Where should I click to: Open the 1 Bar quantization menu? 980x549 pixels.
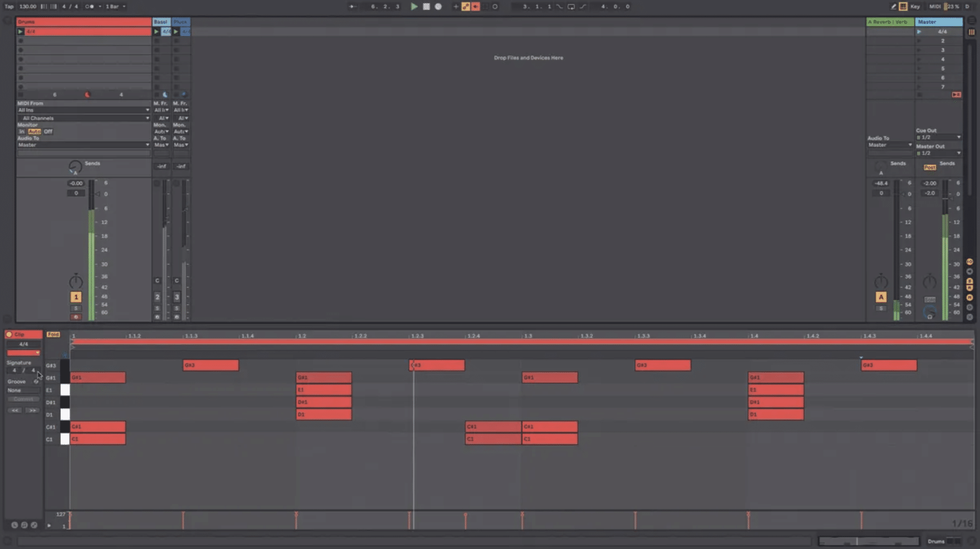coord(115,7)
